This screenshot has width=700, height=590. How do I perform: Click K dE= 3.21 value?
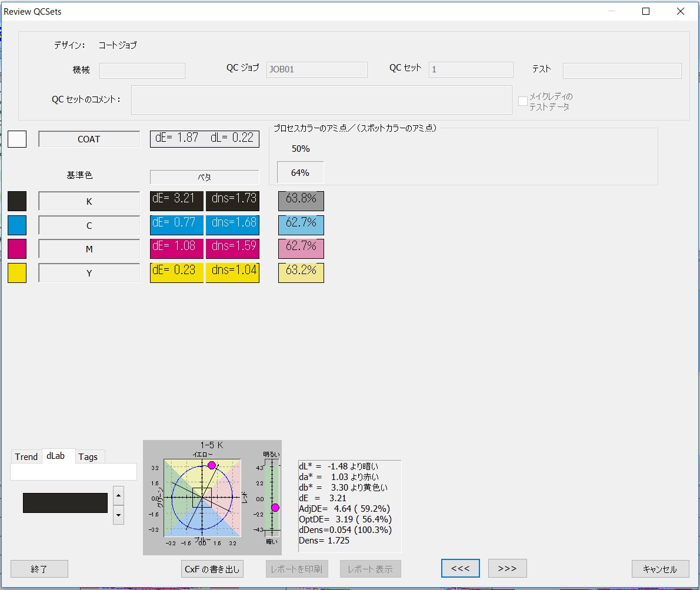177,201
